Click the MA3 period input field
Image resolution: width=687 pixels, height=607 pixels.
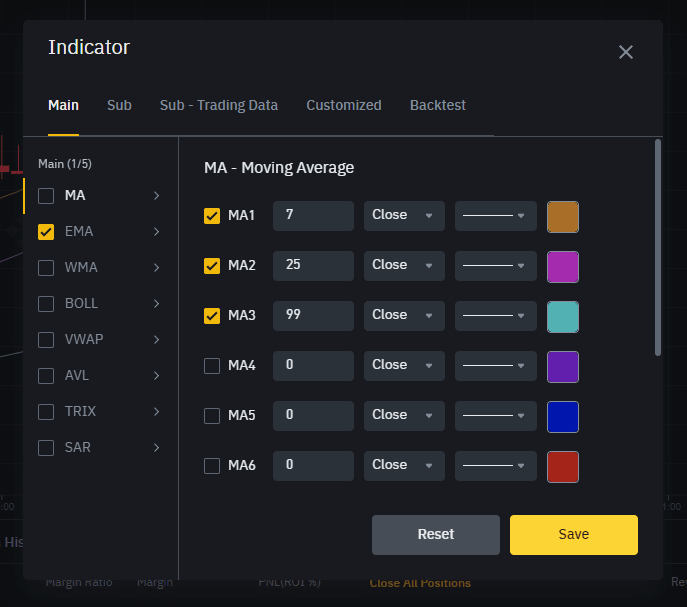(313, 315)
